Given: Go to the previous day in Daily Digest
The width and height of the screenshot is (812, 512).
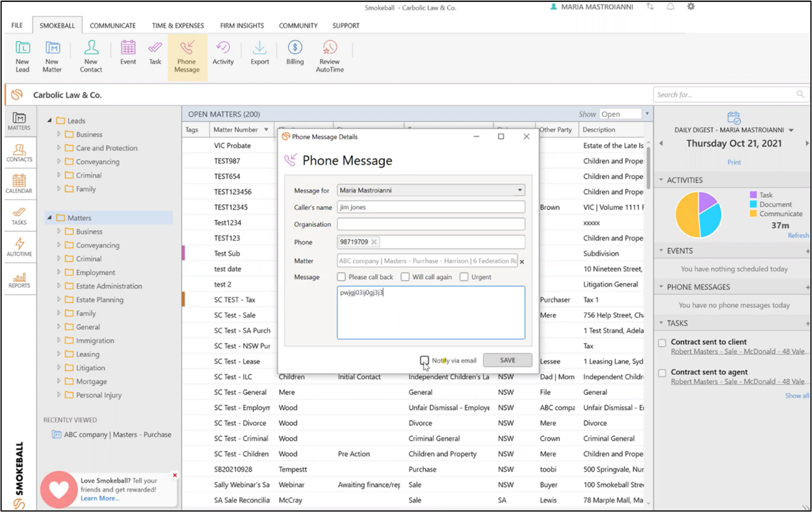Looking at the screenshot, I should [661, 144].
